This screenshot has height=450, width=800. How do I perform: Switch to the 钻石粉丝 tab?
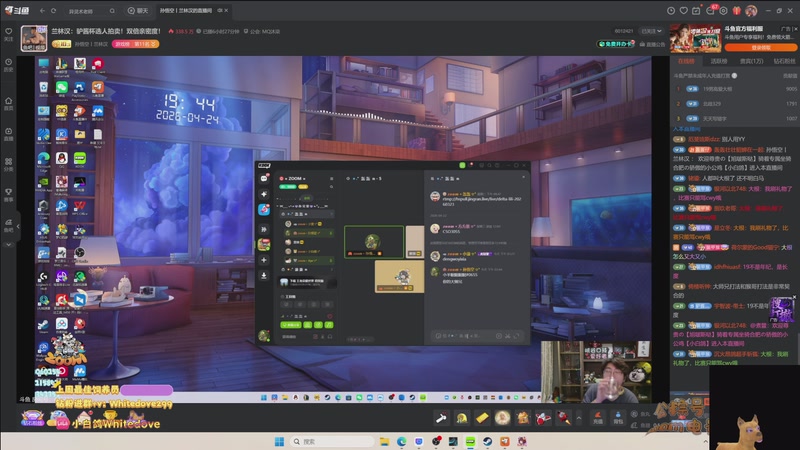coord(784,61)
